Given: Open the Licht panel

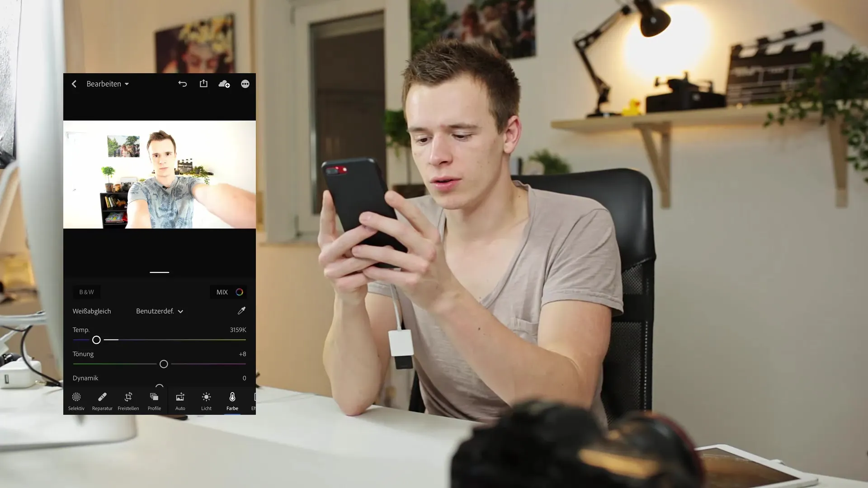Looking at the screenshot, I should [x=206, y=400].
